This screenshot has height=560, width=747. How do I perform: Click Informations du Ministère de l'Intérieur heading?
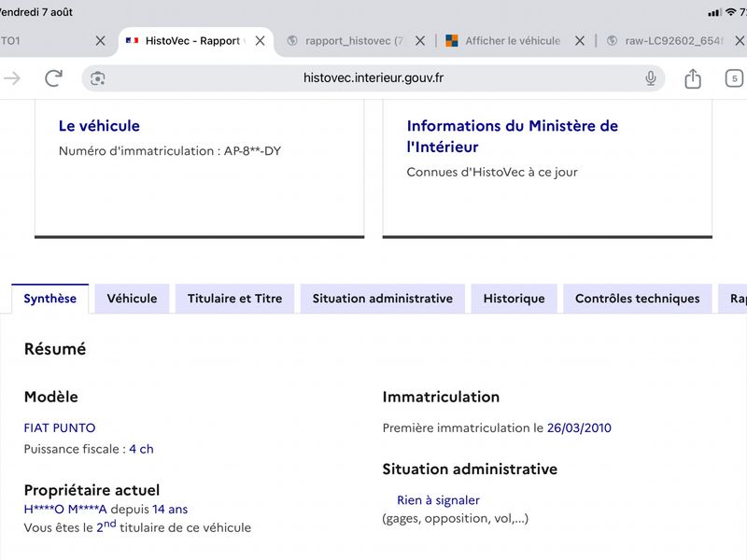tap(512, 136)
